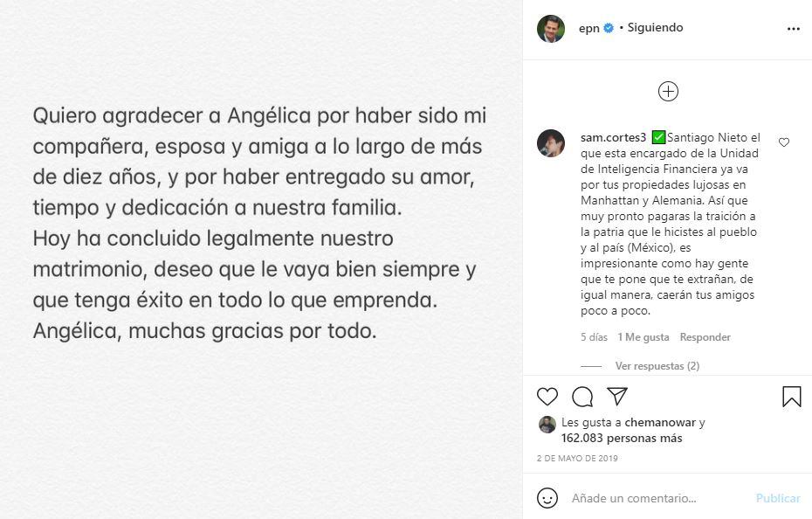Open comments with the speech bubble icon
This screenshot has width=812, height=519.
pyautogui.click(x=582, y=397)
